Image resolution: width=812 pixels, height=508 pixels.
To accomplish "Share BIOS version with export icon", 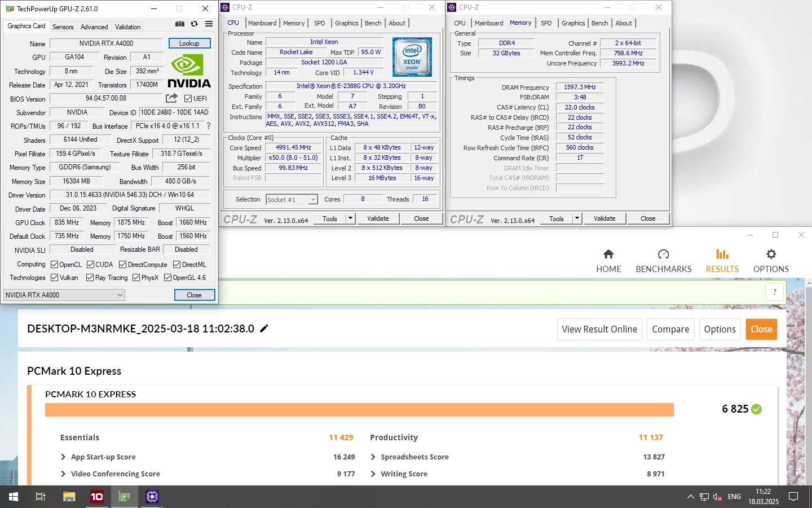I will point(172,98).
